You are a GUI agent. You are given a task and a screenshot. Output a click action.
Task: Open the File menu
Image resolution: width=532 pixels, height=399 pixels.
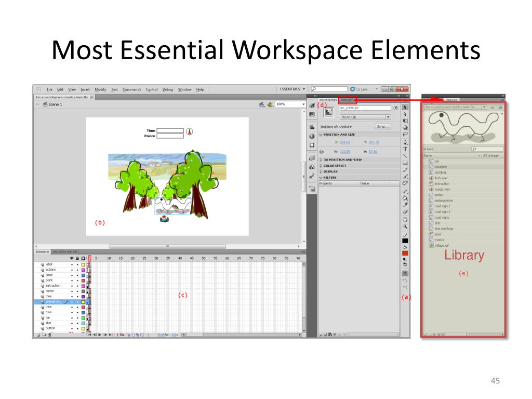click(x=49, y=89)
